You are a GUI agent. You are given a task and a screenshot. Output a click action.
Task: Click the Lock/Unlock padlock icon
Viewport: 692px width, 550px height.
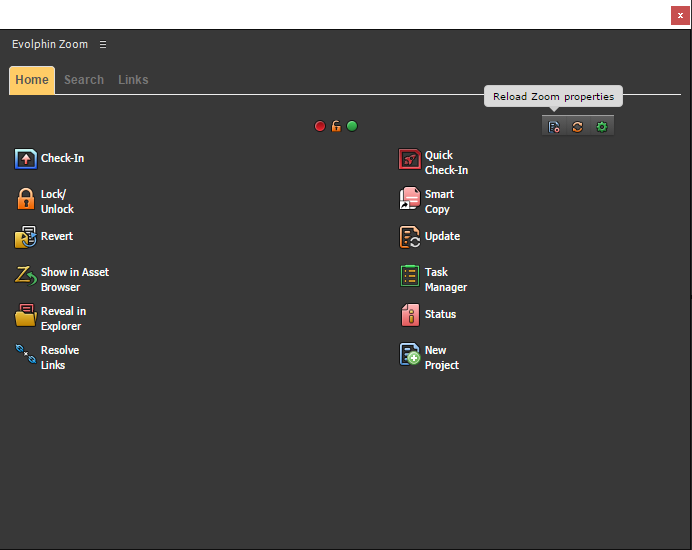tap(26, 199)
